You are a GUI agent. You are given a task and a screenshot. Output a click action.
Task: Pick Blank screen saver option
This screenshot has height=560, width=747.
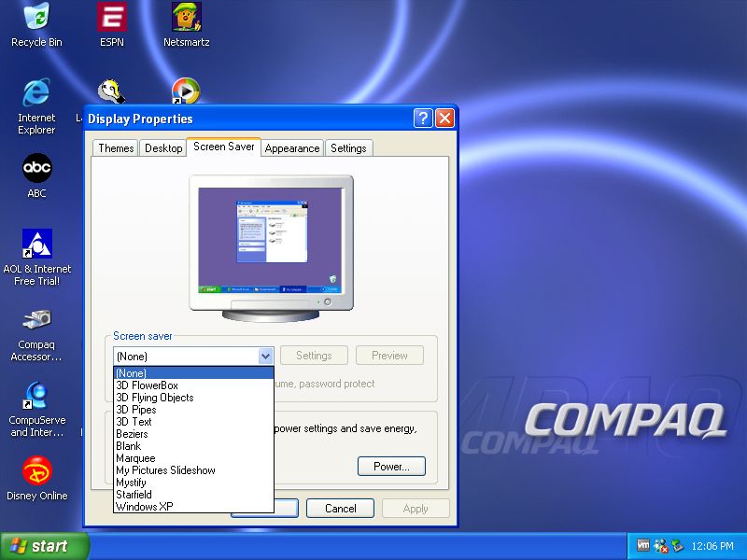click(x=193, y=446)
